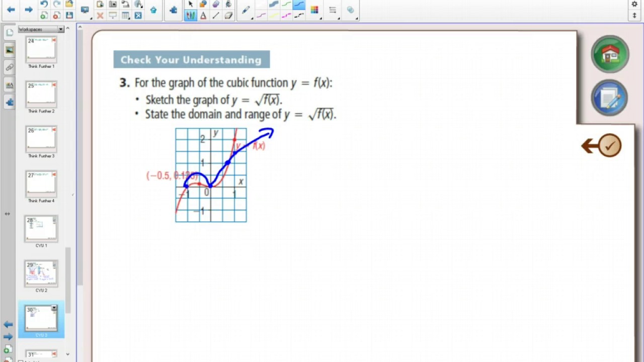Move the sidebar to other side
This screenshot has height=362, width=644.
point(8,214)
